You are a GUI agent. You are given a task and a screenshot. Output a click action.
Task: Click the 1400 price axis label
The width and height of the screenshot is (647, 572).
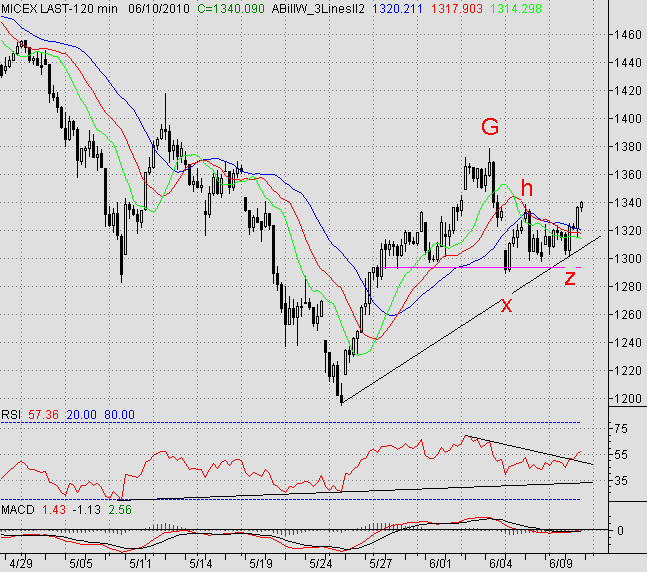coord(628,119)
